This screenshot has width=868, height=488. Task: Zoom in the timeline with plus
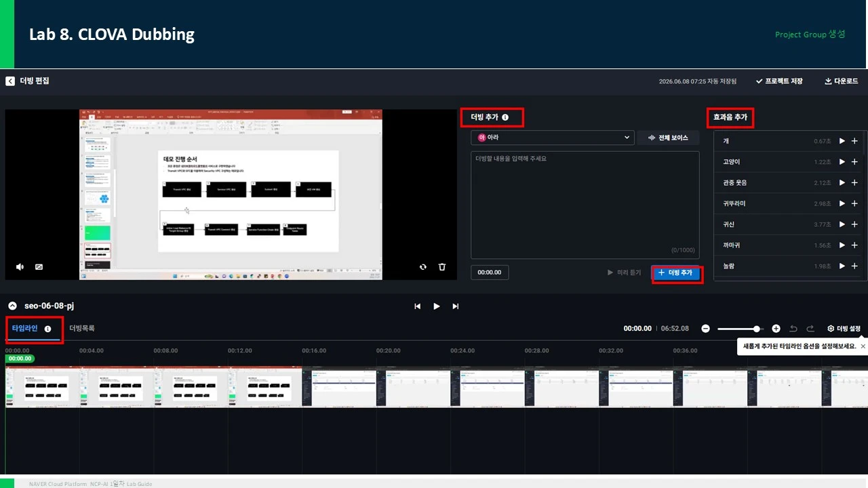pyautogui.click(x=776, y=329)
